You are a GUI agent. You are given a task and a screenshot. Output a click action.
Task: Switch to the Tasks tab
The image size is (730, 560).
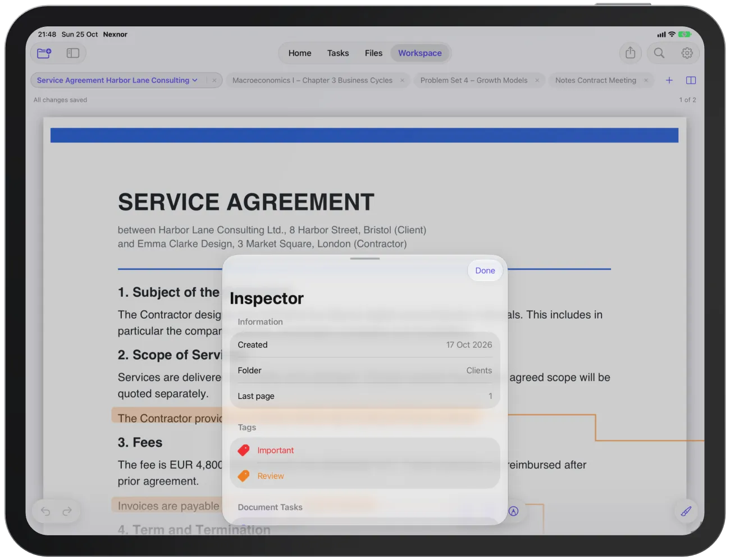click(338, 53)
